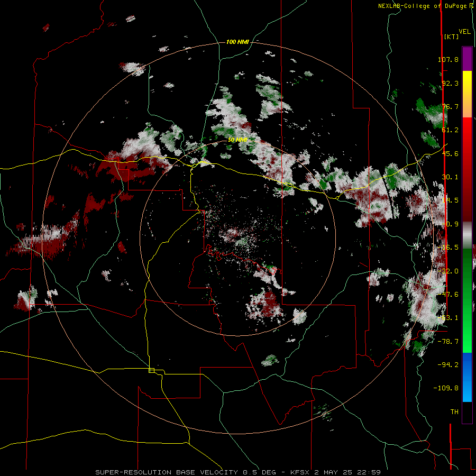Click the Super-Resolution Base Velocity caption text
This screenshot has height=476, width=476.
click(x=238, y=472)
